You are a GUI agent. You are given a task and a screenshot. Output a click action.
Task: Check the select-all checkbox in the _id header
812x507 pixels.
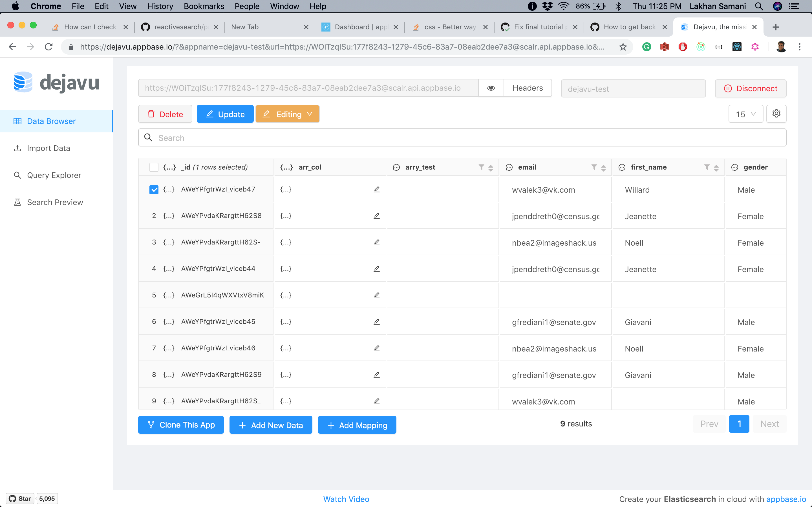point(154,167)
